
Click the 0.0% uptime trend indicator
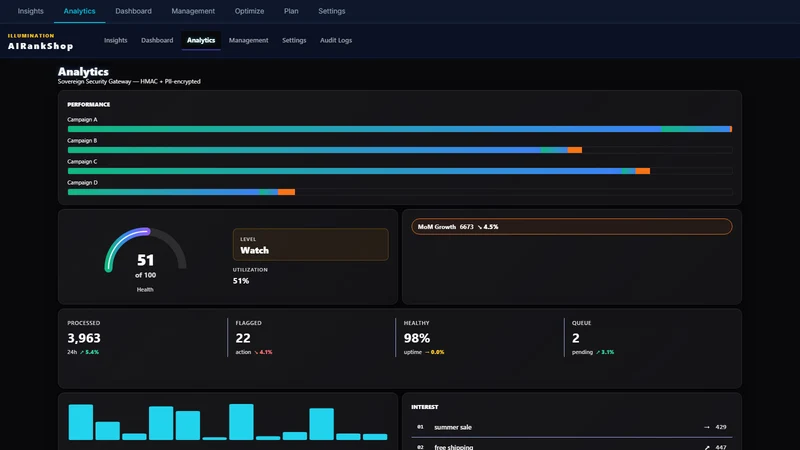[435, 352]
